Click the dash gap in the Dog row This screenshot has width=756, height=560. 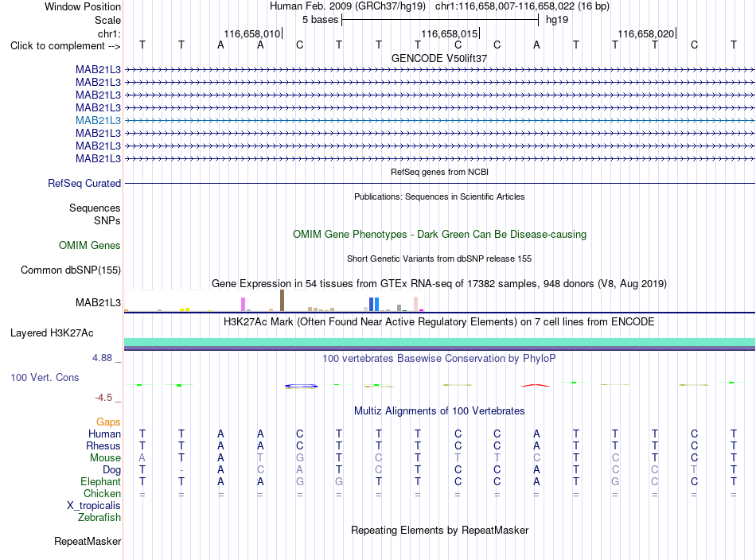coord(181,470)
